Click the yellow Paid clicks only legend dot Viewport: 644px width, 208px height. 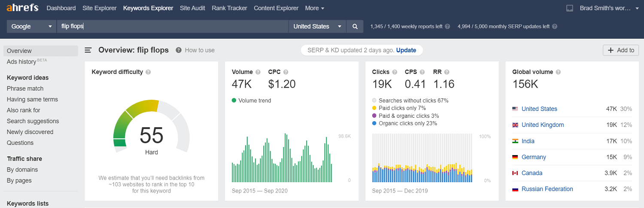pyautogui.click(x=374, y=108)
